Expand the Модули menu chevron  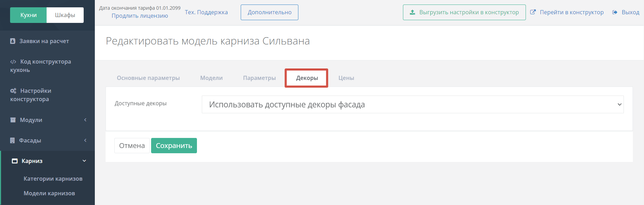85,120
